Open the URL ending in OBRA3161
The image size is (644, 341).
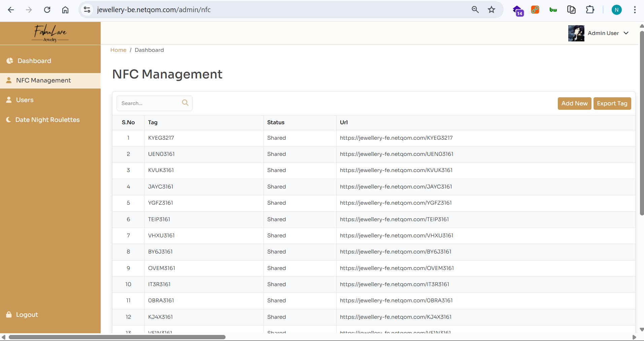396,300
